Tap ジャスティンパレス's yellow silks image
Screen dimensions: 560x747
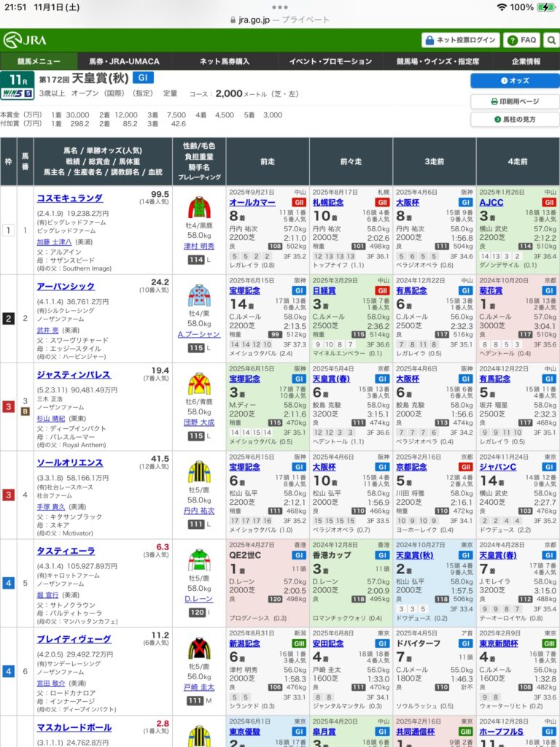[x=199, y=384]
